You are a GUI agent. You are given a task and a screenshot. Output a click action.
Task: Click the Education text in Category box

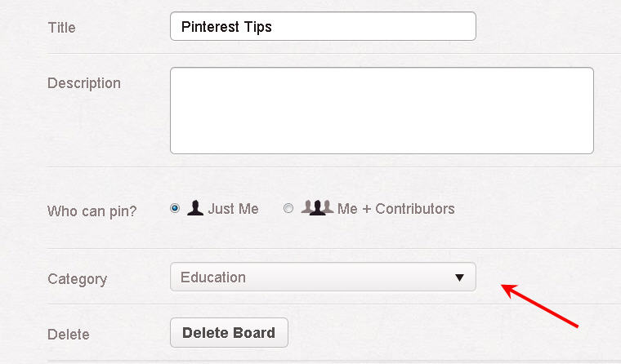(213, 277)
